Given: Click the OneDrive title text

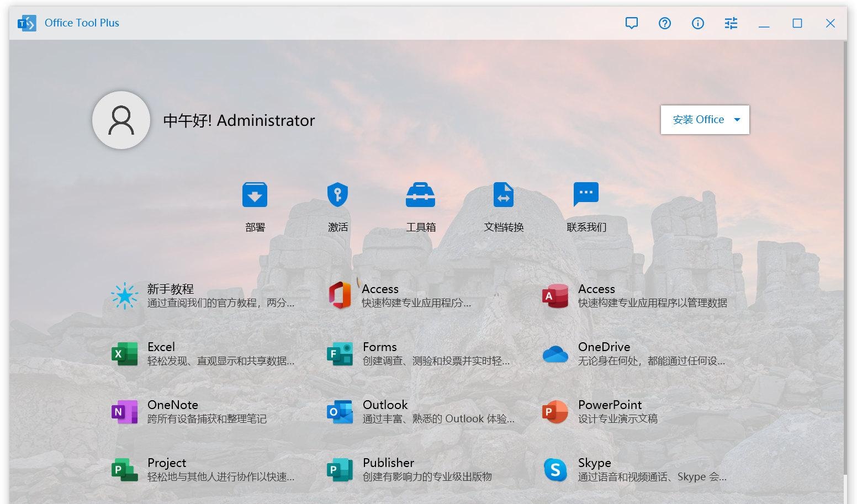Looking at the screenshot, I should coord(604,347).
